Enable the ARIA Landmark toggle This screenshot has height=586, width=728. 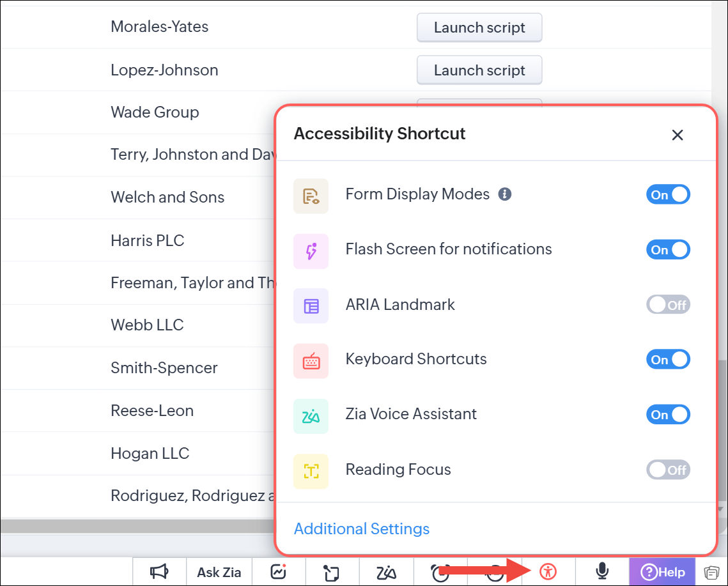pyautogui.click(x=668, y=304)
